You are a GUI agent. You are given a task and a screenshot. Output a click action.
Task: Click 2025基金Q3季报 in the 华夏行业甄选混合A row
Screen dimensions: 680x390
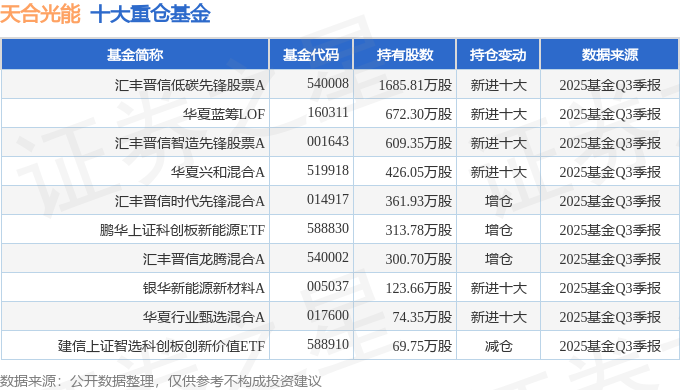pos(610,317)
